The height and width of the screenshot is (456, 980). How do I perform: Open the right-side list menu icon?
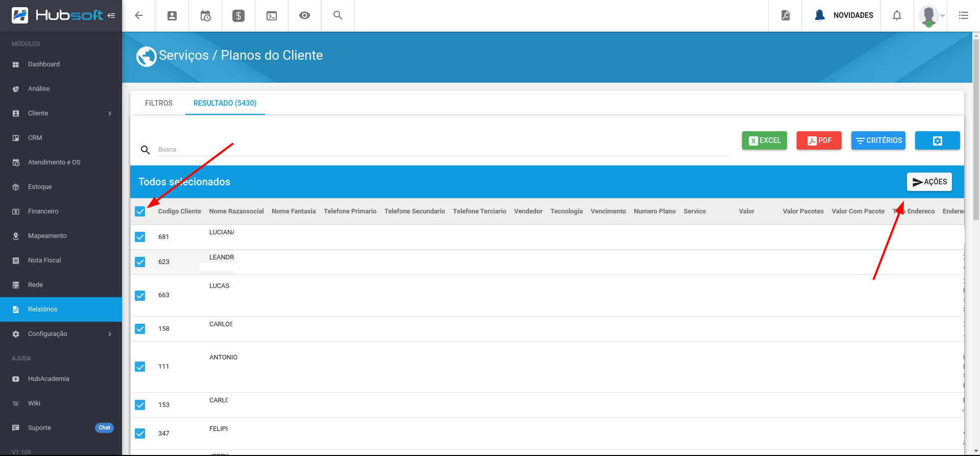click(964, 15)
